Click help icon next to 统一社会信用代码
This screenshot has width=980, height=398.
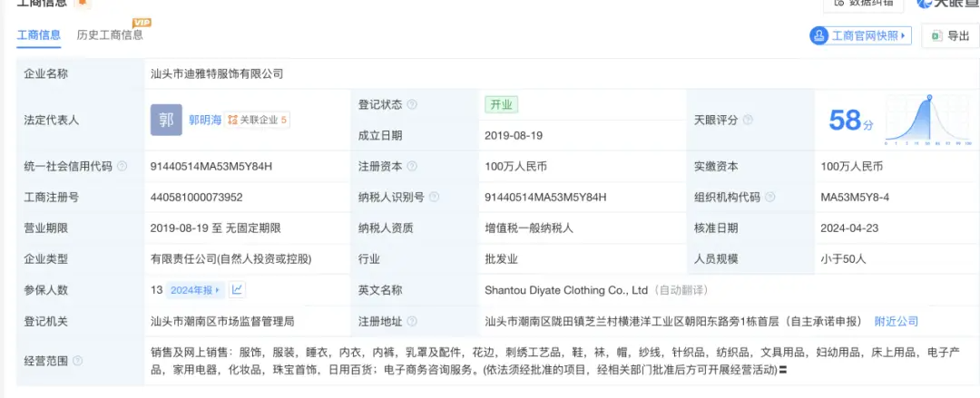coord(122,166)
